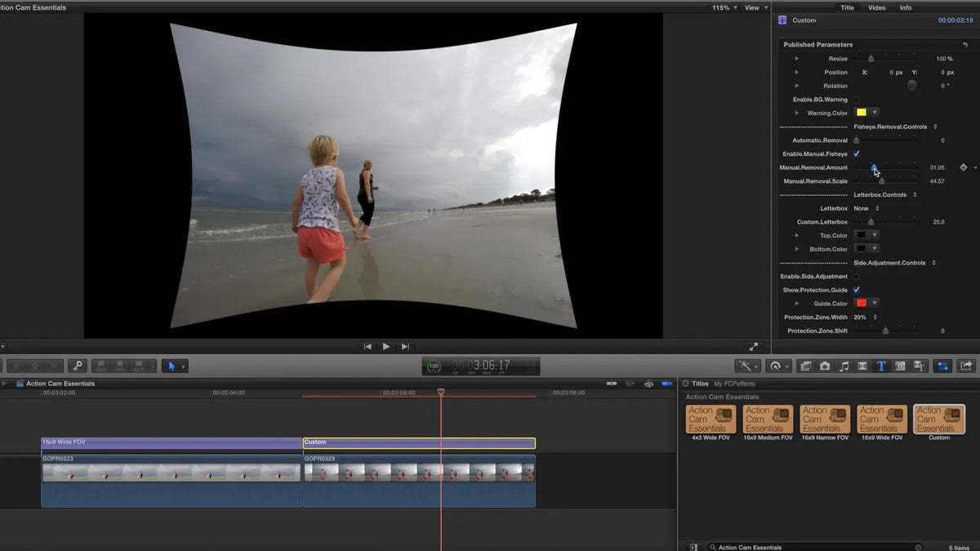Switch to the Title inspector tab
The height and width of the screenshot is (551, 980).
(x=848, y=7)
